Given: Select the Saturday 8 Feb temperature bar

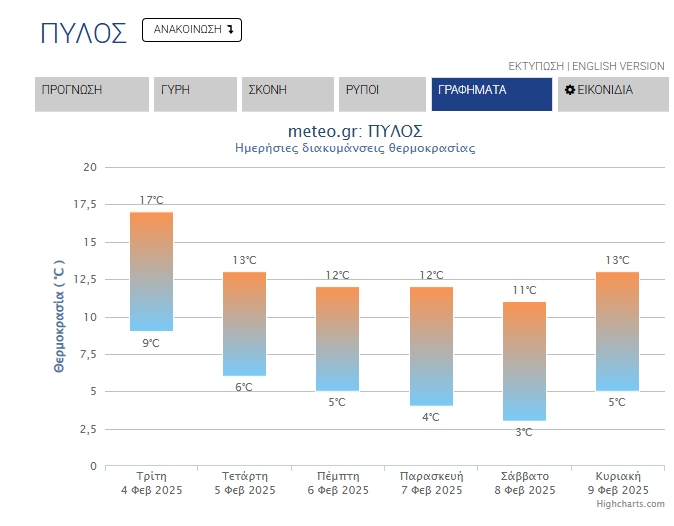Looking at the screenshot, I should click(524, 361).
